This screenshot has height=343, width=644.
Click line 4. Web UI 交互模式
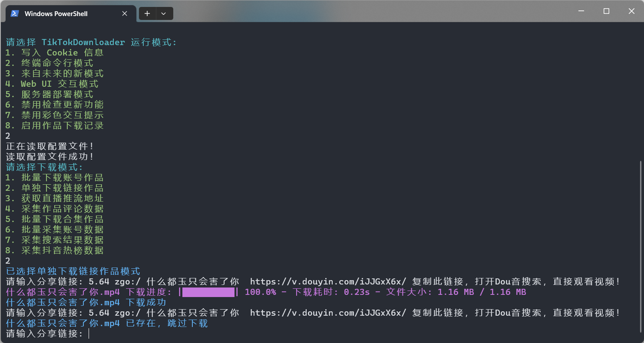coord(52,84)
